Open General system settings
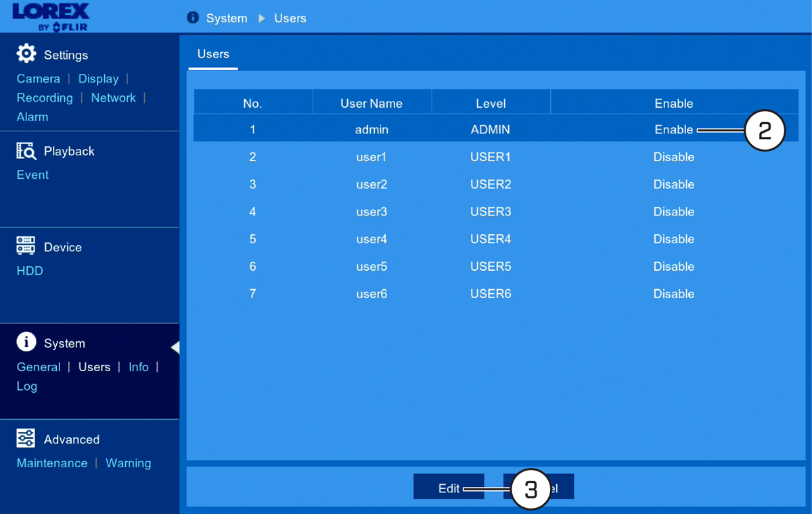The width and height of the screenshot is (812, 514). (39, 367)
